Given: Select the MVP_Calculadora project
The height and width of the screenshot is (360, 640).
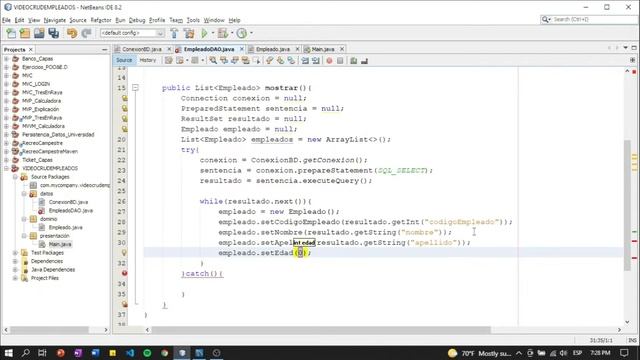Looking at the screenshot, I should point(41,101).
